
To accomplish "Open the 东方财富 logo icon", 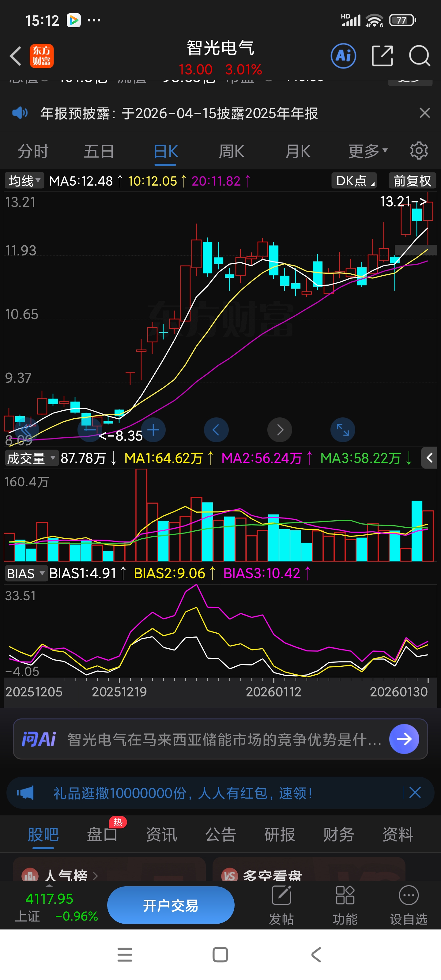I will pyautogui.click(x=41, y=56).
